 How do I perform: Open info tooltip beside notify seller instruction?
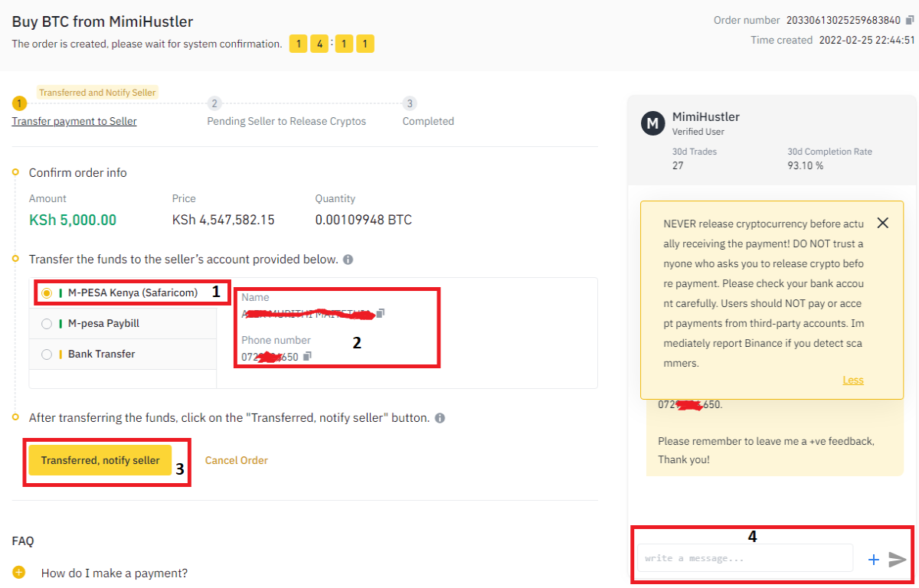[440, 419]
